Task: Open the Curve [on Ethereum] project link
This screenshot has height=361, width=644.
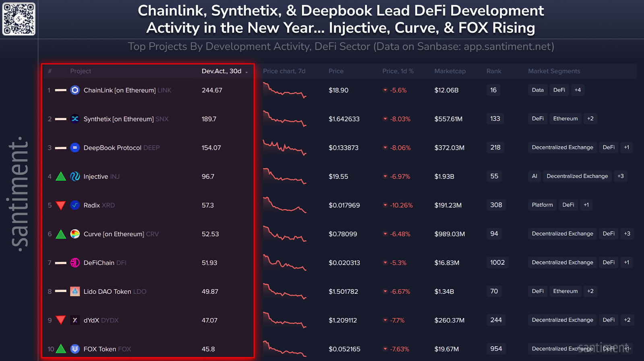Action: pyautogui.click(x=114, y=234)
